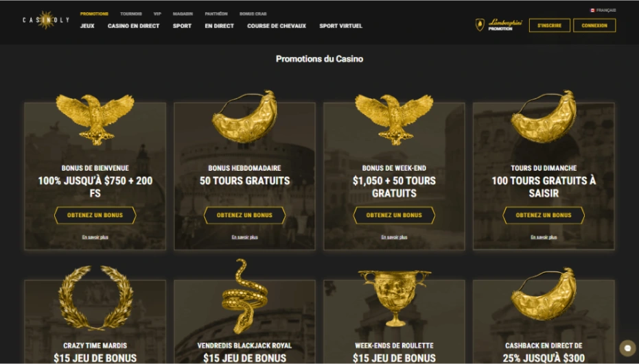The height and width of the screenshot is (364, 639).
Task: Click the golden eagle on Bonus de Bienvenue
Action: click(x=95, y=119)
